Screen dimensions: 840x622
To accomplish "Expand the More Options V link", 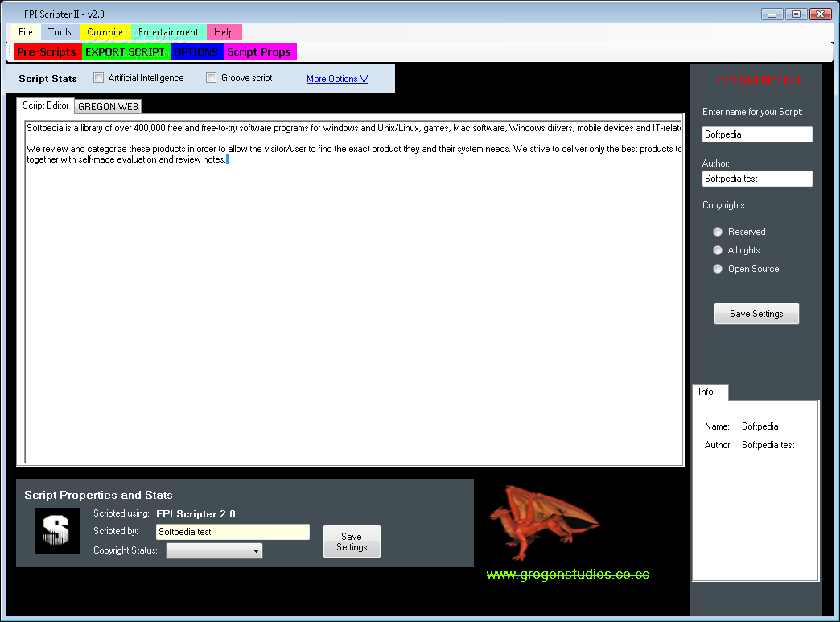I will 337,79.
